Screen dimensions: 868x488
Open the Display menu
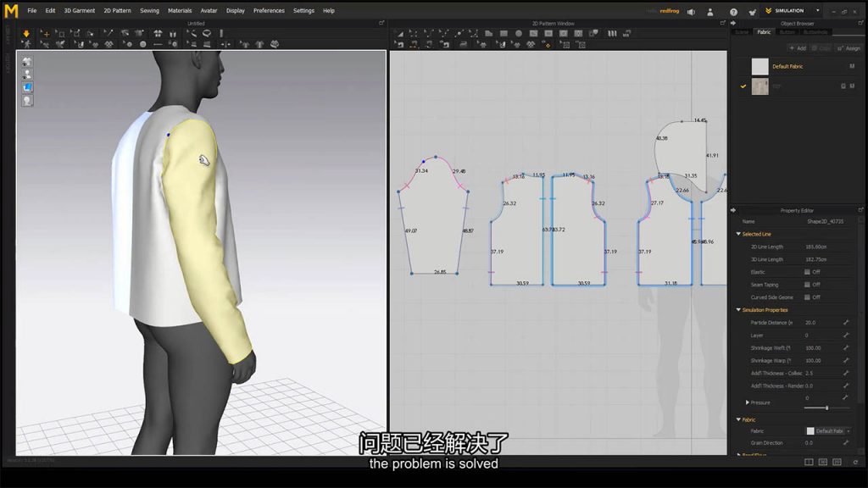pos(236,10)
